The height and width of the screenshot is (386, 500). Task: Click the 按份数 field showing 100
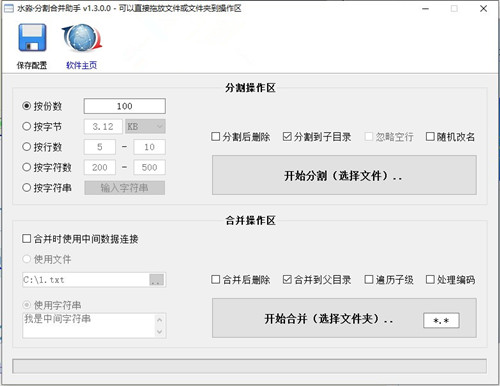[125, 106]
